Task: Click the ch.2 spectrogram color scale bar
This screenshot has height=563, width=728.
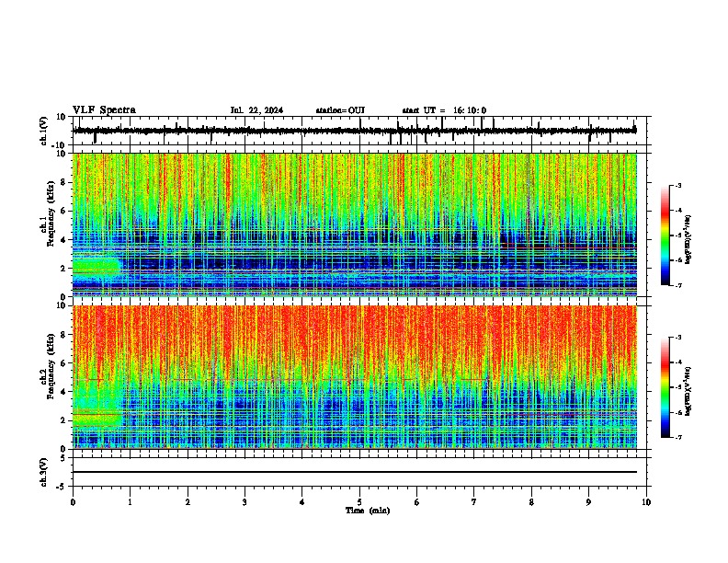Action: 665,387
